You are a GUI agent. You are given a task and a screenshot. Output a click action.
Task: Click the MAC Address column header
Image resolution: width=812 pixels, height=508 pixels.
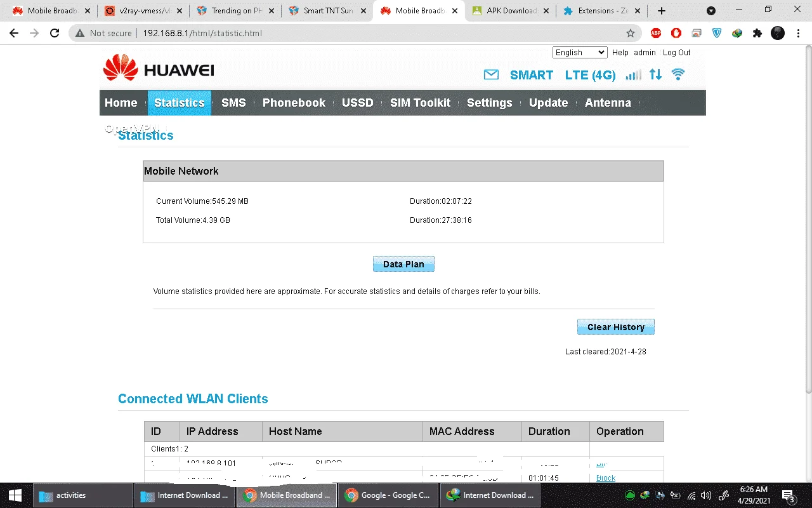[x=472, y=431]
